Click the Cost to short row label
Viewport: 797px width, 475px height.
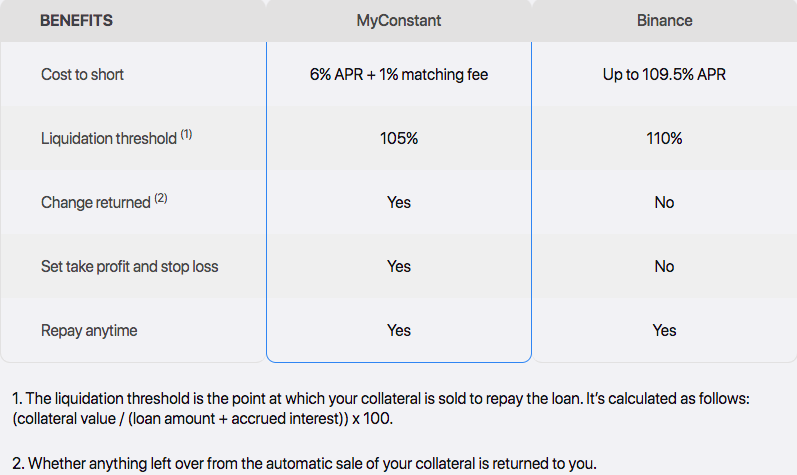click(82, 75)
